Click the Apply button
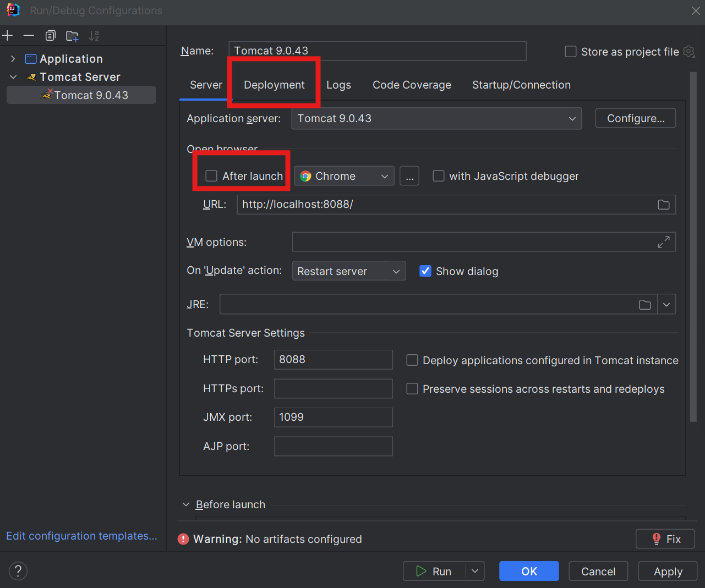This screenshot has width=705, height=588. point(668,571)
